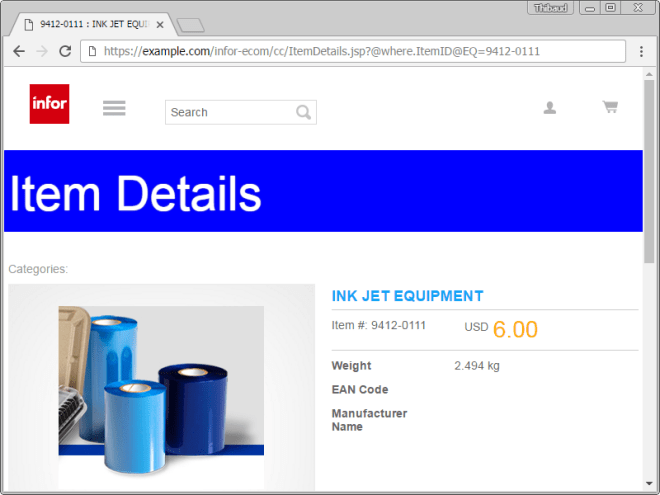
Task: Open Chrome three-dot menu
Action: pos(642,51)
